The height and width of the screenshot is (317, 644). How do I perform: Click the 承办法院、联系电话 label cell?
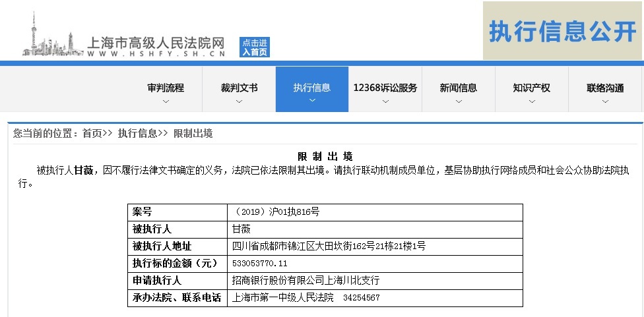tap(177, 298)
